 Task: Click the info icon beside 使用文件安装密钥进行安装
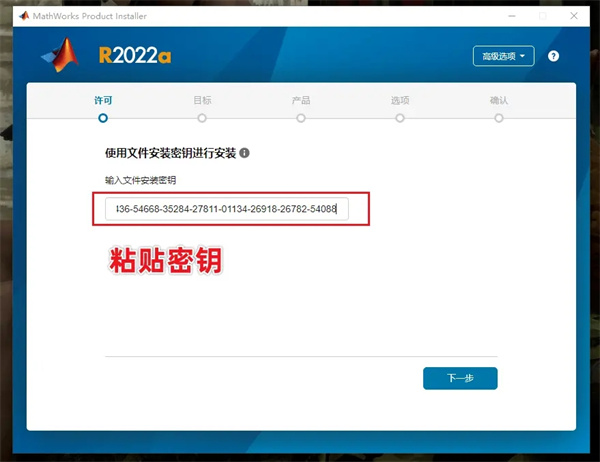(x=244, y=153)
